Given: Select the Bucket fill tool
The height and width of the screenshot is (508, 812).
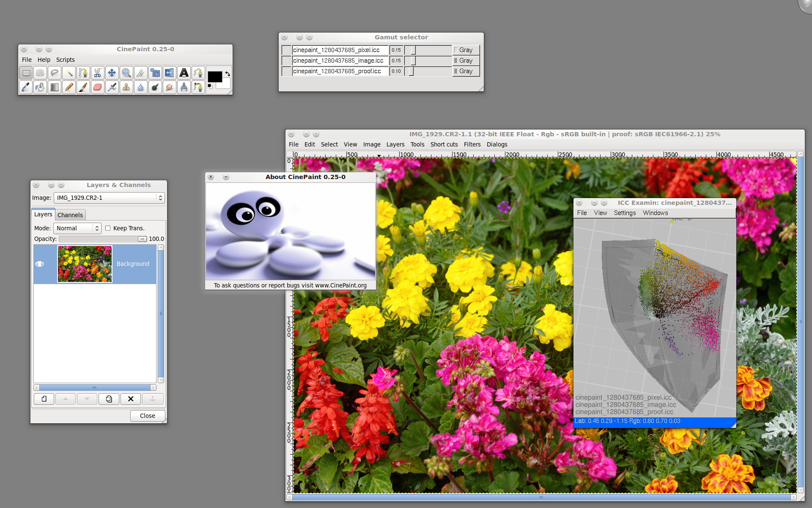Looking at the screenshot, I should [x=40, y=87].
